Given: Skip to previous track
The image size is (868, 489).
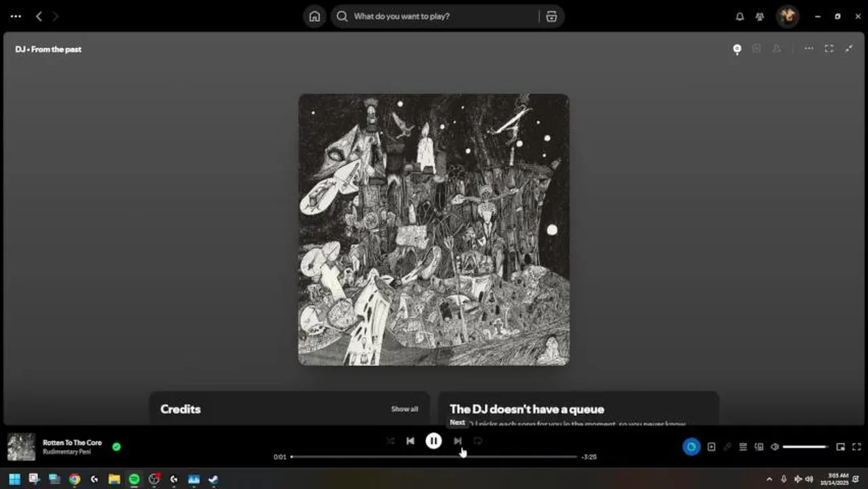Looking at the screenshot, I should tap(410, 441).
